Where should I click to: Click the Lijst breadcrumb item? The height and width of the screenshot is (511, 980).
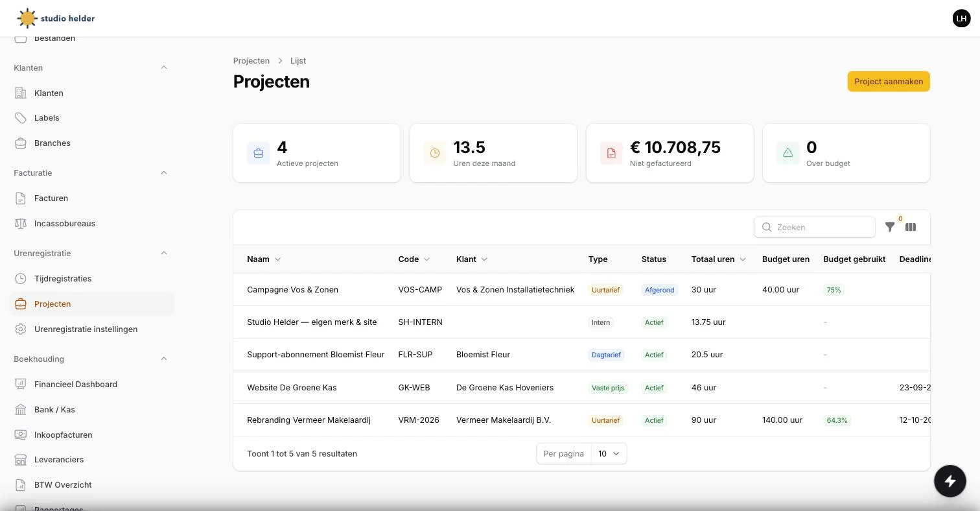coord(298,61)
